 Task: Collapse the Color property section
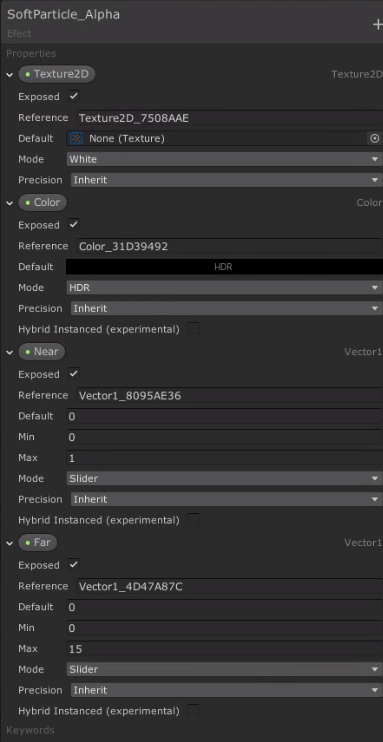click(9, 203)
